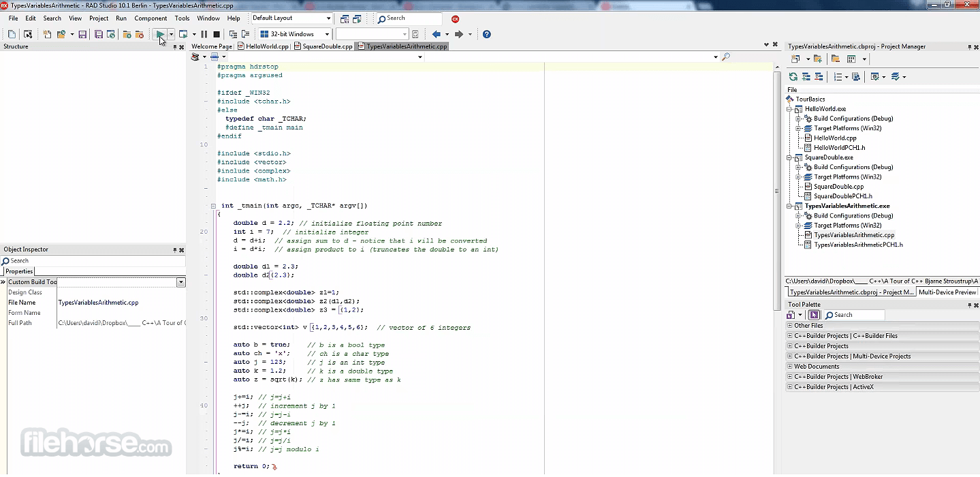Screen dimensions: 980x477
Task: Click the Forward navigation arrow
Action: (459, 34)
